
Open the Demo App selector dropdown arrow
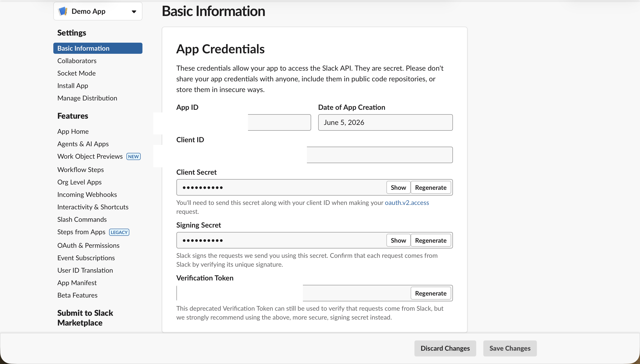pos(134,12)
